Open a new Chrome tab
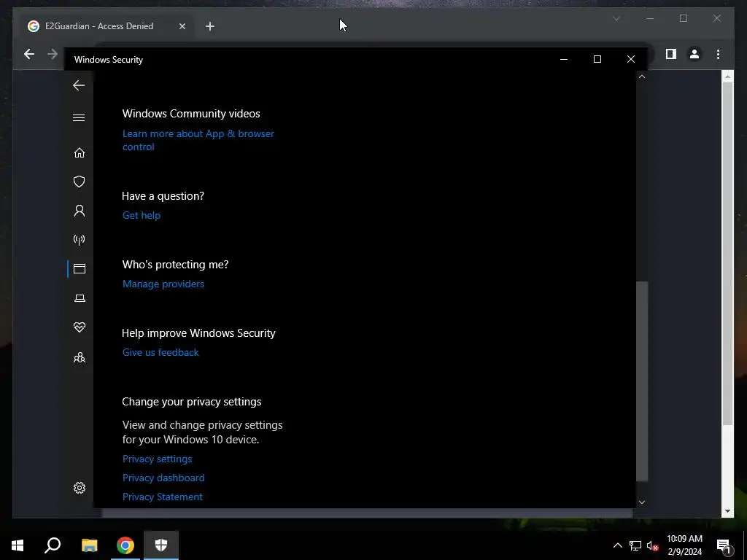This screenshot has height=560, width=747. click(x=210, y=26)
